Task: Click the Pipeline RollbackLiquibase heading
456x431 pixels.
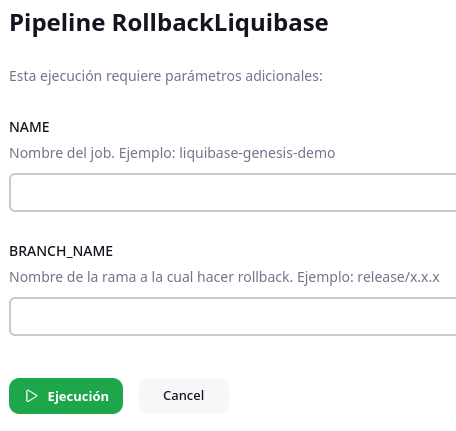Action: point(169,23)
